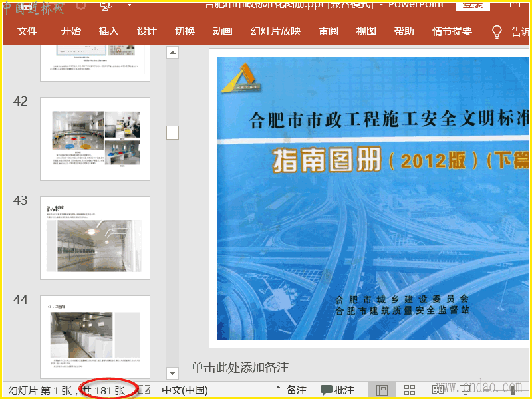Viewport: 532px width, 399px height.
Task: Select slide 42 thumbnail with canteen photos
Action: point(95,139)
